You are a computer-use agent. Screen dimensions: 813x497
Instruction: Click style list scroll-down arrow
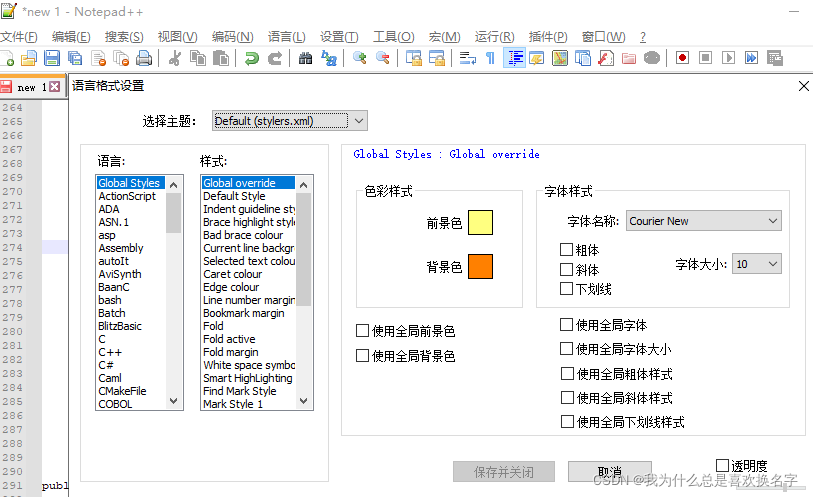304,401
